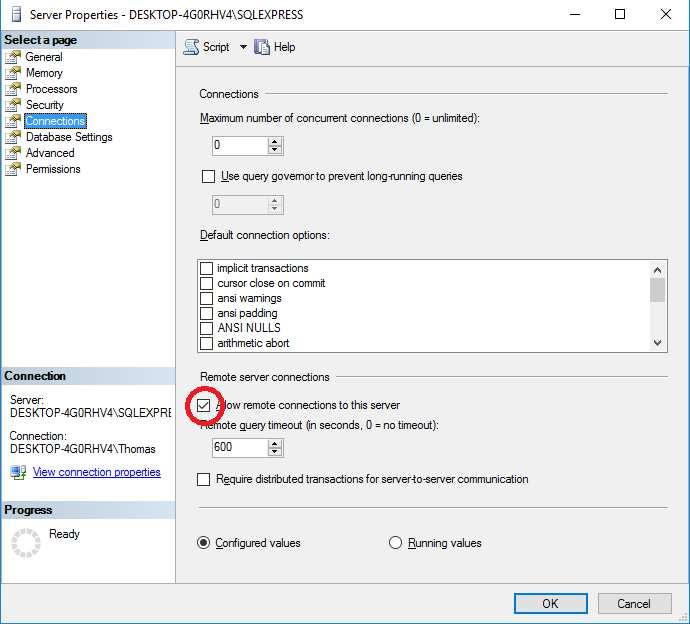Decrease remote query timeout value
Image resolution: width=690 pixels, height=624 pixels.
point(275,451)
